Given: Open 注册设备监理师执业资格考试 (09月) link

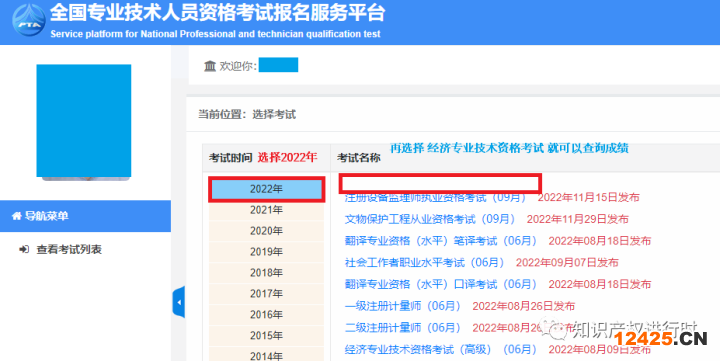Looking at the screenshot, I should click(x=435, y=197).
